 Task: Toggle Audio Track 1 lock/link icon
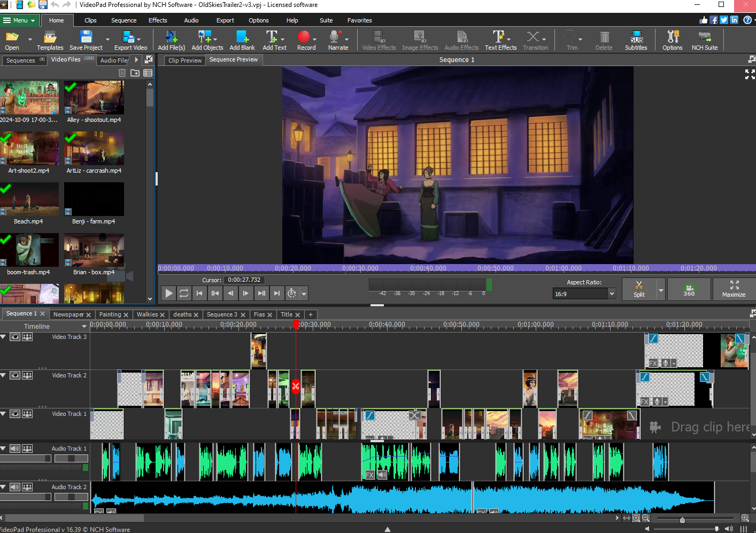pyautogui.click(x=27, y=449)
